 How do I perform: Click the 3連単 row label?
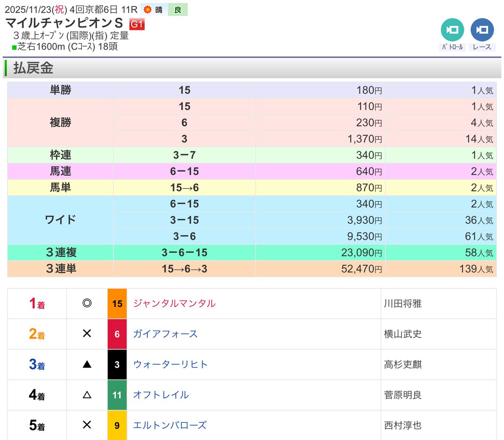(x=61, y=269)
